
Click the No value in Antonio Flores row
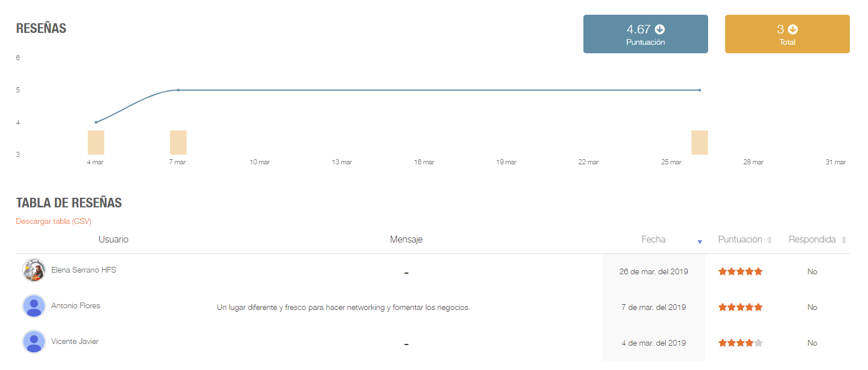(x=812, y=307)
